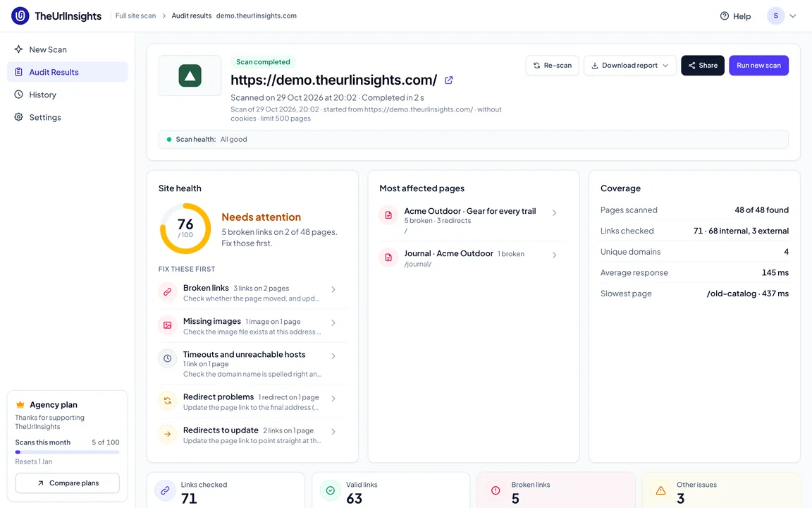The height and width of the screenshot is (508, 812).
Task: Click the Compare plans button
Action: (x=68, y=483)
